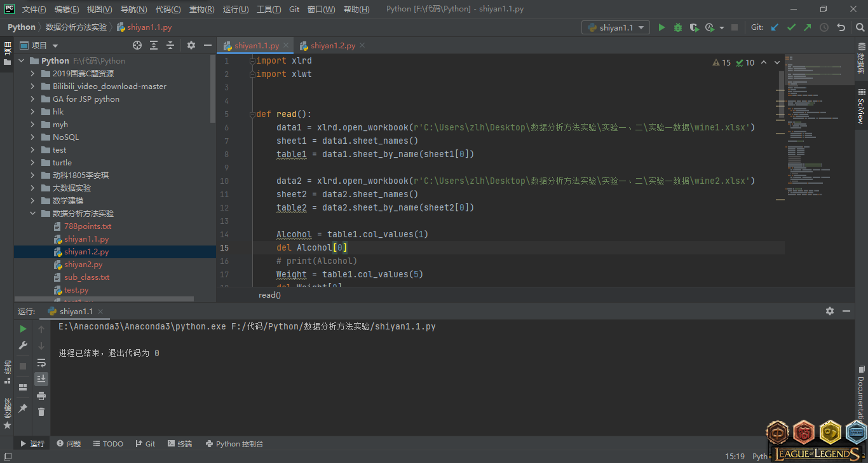Push changes with the Git push arrow
868x463 pixels.
click(808, 27)
